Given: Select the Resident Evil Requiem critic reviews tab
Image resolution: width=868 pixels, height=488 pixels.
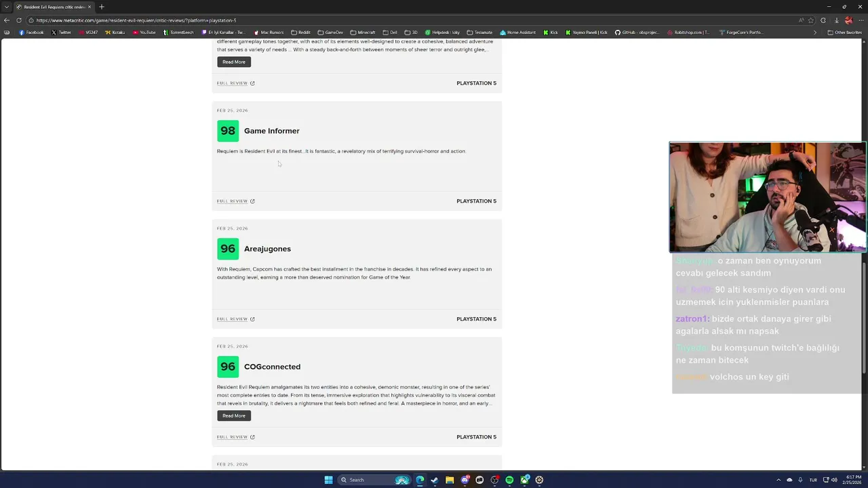Looking at the screenshot, I should 54,7.
